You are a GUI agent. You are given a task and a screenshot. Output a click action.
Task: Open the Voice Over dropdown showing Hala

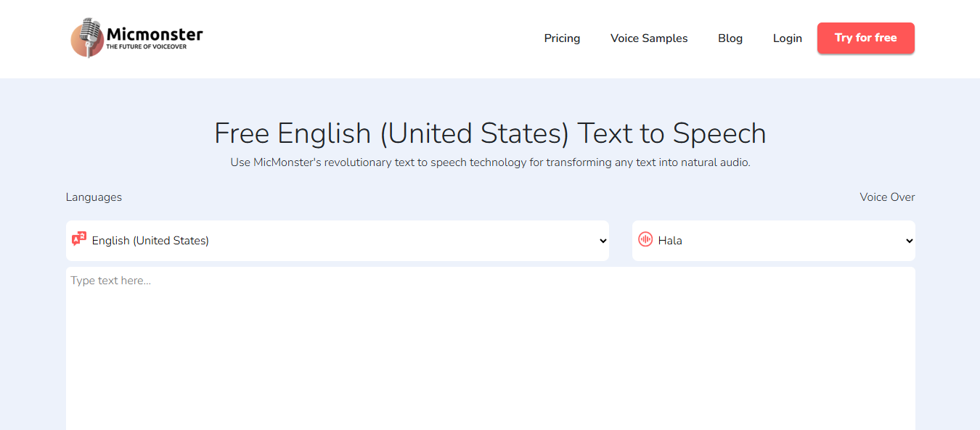tap(773, 241)
